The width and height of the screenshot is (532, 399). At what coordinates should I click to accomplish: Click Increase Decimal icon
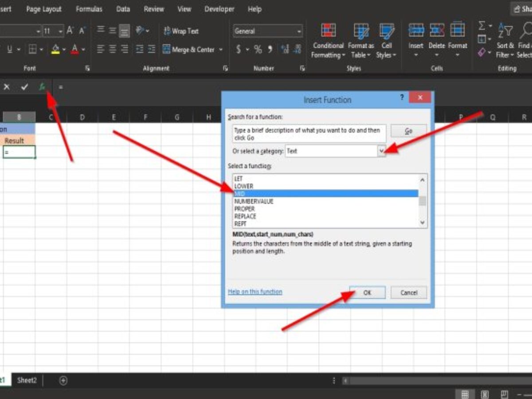pyautogui.click(x=285, y=50)
